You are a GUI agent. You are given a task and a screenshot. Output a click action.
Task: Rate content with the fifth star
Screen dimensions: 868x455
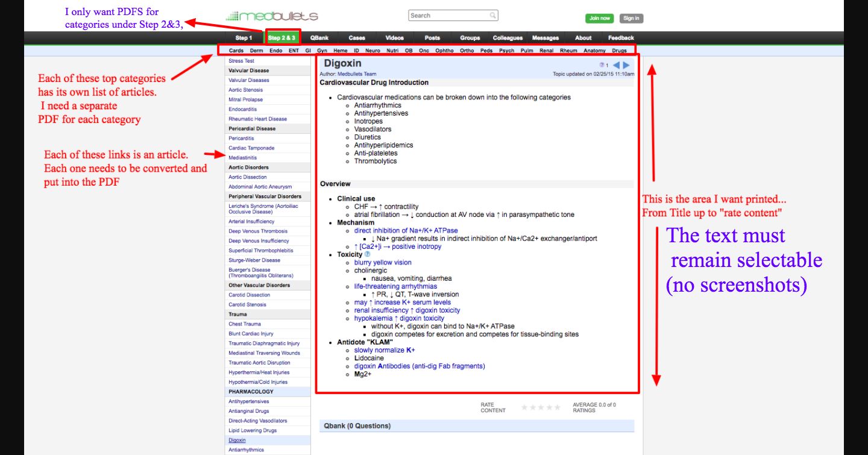pos(557,407)
